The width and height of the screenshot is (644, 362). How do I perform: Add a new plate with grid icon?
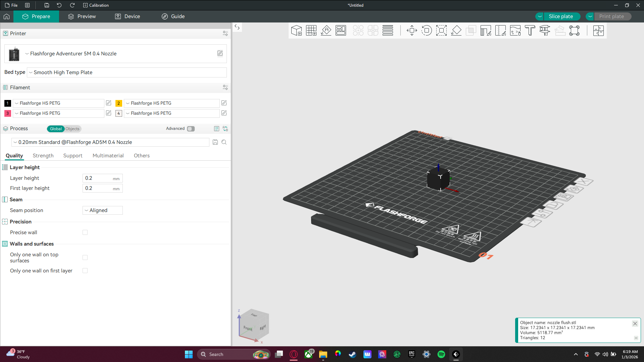(x=311, y=31)
